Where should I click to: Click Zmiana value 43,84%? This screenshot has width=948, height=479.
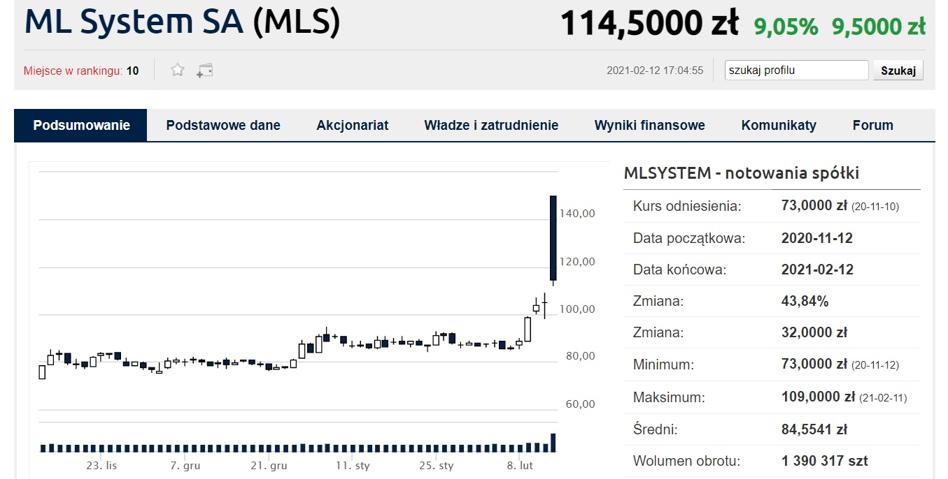(x=805, y=301)
